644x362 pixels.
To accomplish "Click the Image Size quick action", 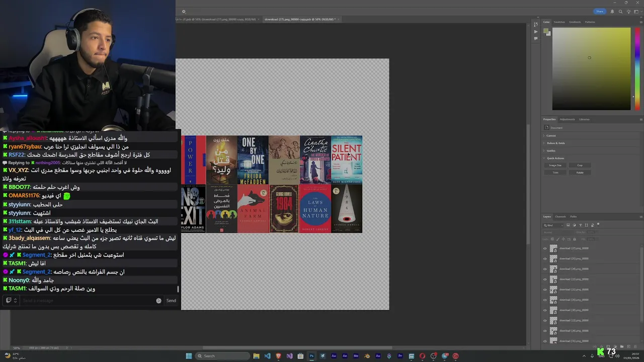I will point(555,165).
